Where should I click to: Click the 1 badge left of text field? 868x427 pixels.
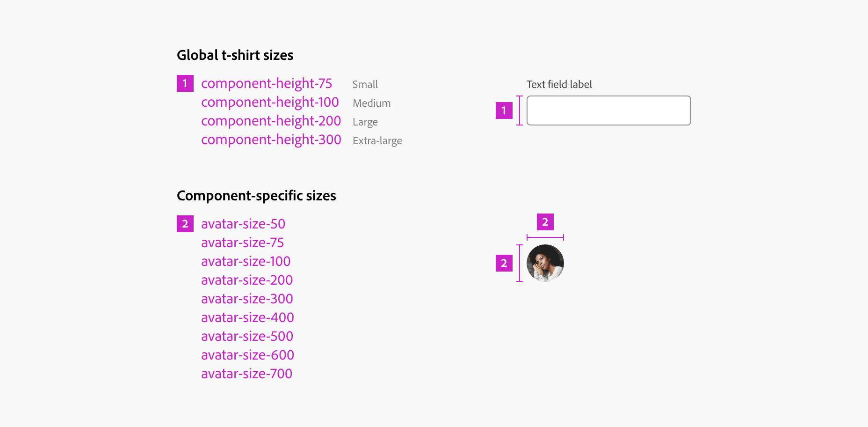[x=504, y=110]
